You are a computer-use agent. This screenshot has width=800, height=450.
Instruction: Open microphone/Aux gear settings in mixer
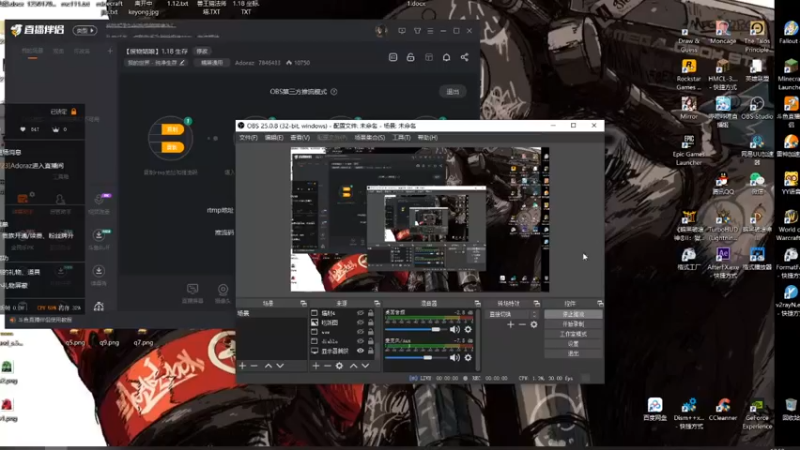click(468, 358)
